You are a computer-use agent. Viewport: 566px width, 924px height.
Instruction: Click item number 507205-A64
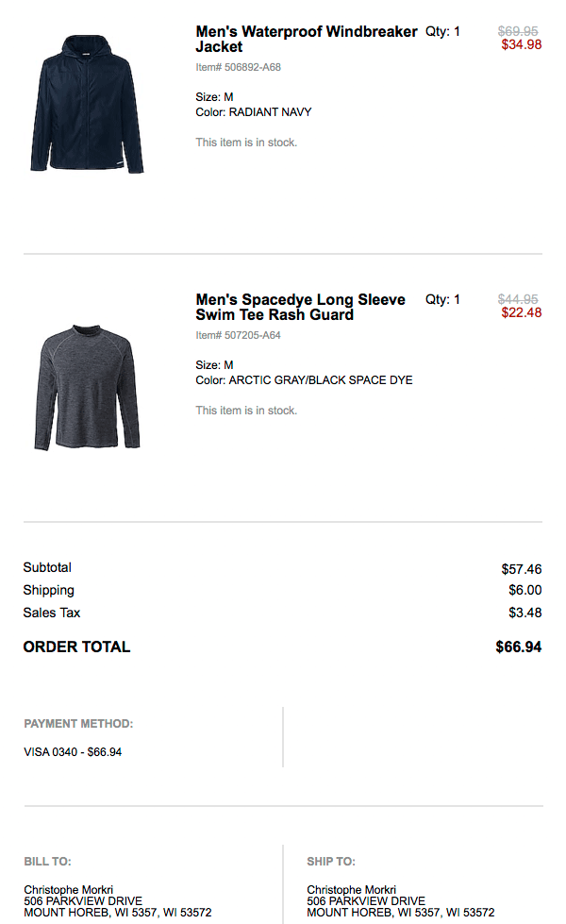[238, 335]
